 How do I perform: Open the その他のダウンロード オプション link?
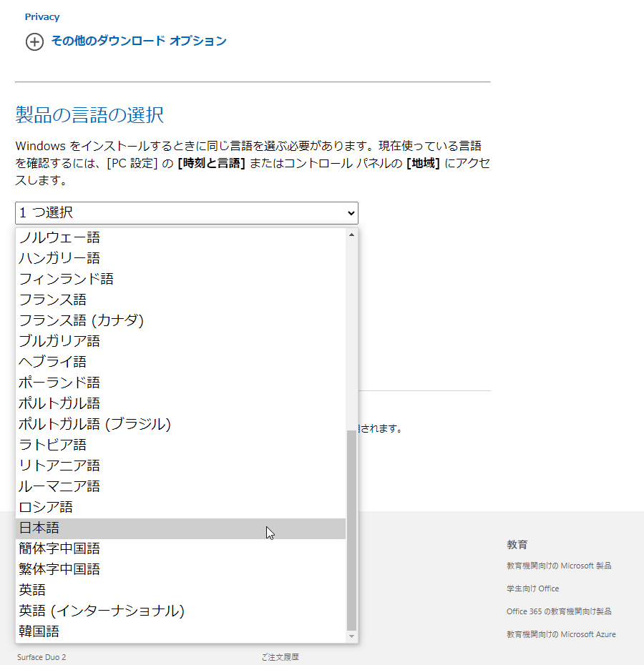point(139,41)
